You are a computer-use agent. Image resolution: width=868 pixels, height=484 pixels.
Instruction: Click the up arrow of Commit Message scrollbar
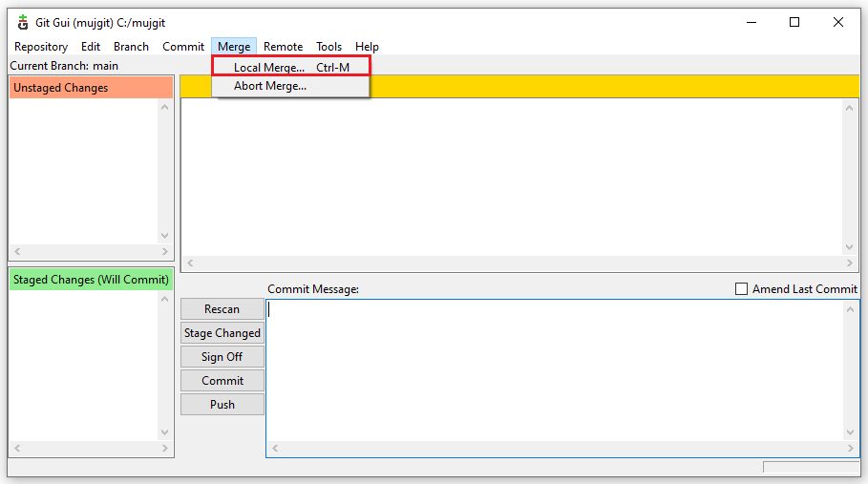(850, 309)
